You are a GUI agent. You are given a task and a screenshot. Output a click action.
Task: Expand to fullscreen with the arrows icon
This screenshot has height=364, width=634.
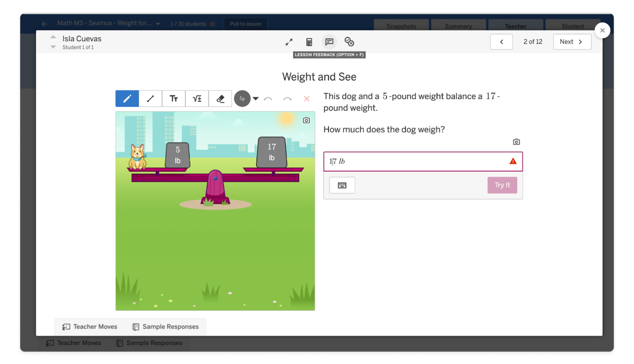289,42
